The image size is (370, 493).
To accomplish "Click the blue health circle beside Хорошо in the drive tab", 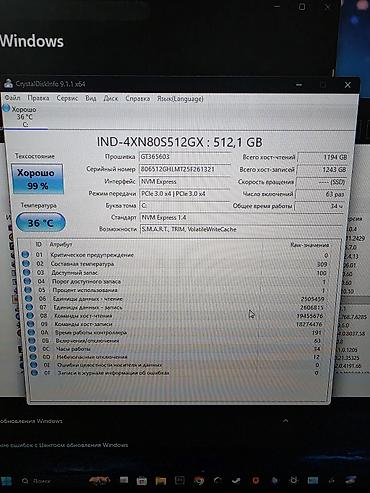I will pyautogui.click(x=6, y=108).
